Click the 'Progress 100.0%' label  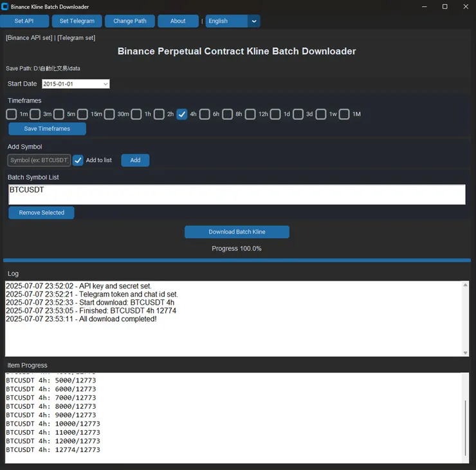tap(237, 249)
